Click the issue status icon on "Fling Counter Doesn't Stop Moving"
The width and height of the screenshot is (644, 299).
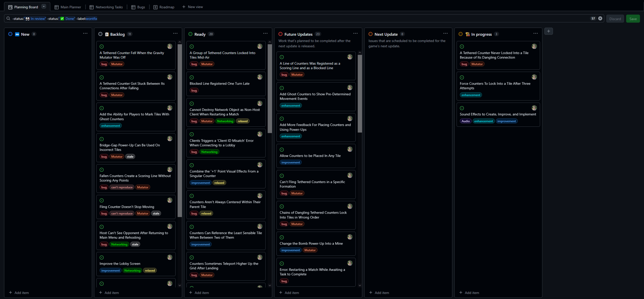pos(102,200)
